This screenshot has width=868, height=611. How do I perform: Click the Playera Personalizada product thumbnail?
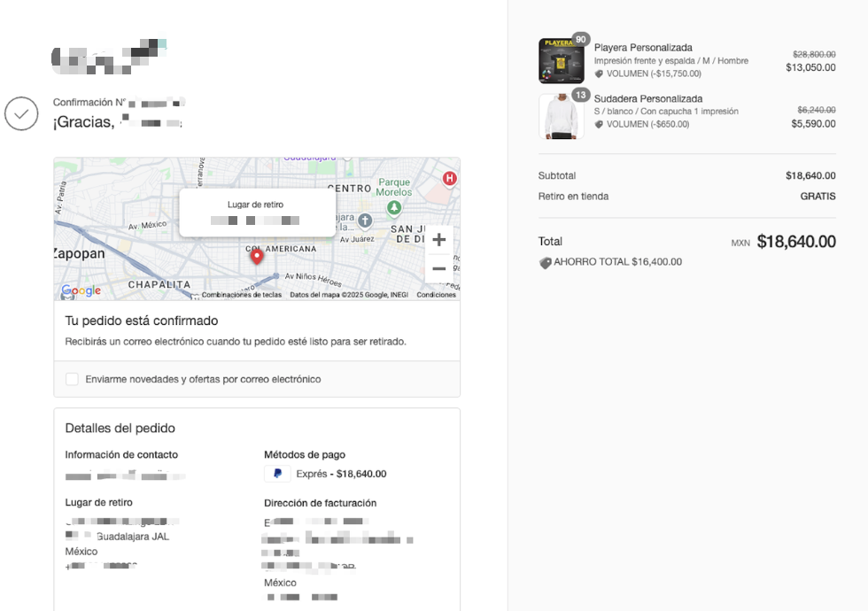[x=562, y=61]
